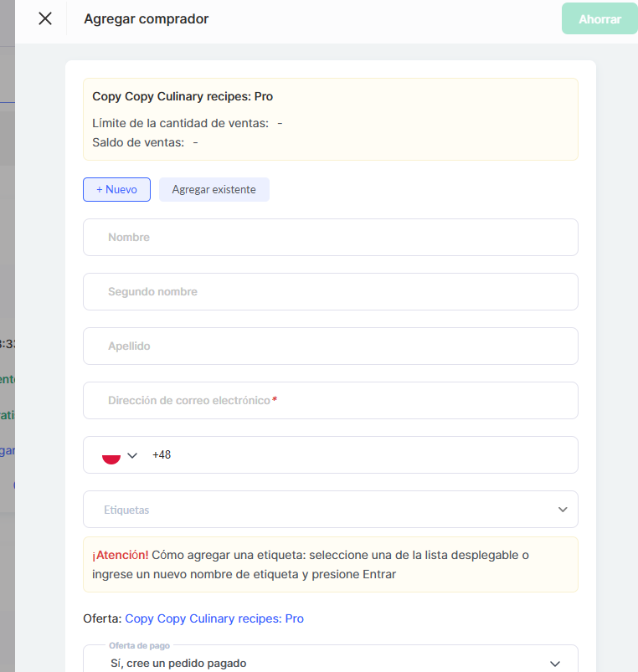
Task: Click the Poland flag icon
Action: pyautogui.click(x=111, y=455)
